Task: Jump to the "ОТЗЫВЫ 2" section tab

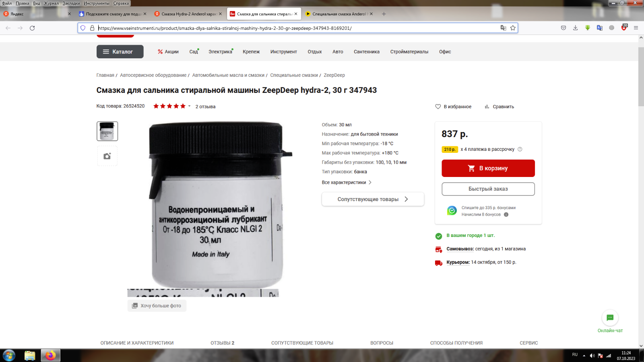Action: click(x=222, y=343)
